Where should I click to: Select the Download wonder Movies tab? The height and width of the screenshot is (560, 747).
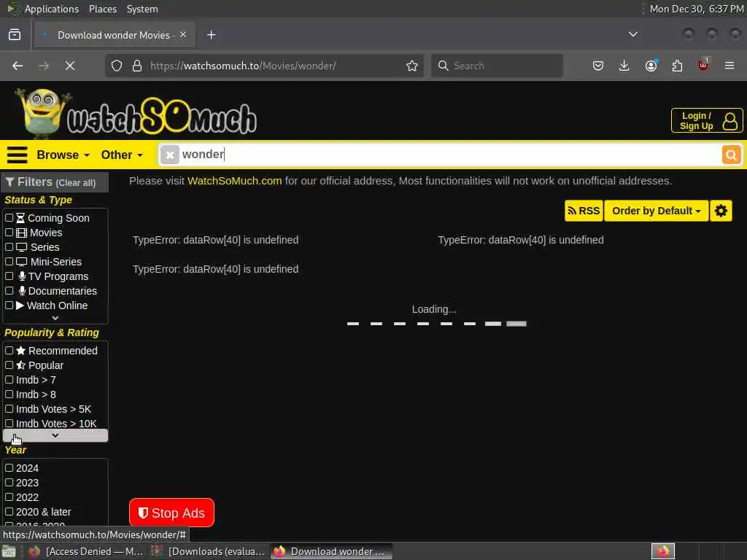coord(114,35)
